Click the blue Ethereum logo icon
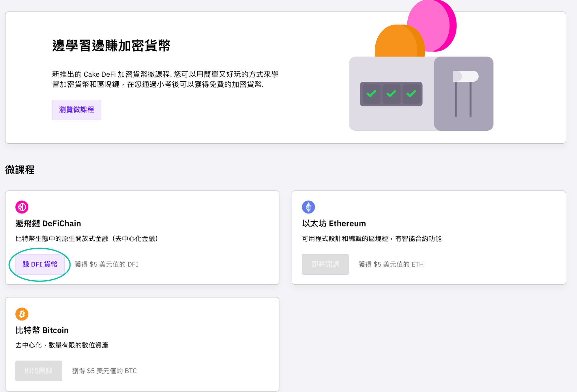 pyautogui.click(x=308, y=207)
